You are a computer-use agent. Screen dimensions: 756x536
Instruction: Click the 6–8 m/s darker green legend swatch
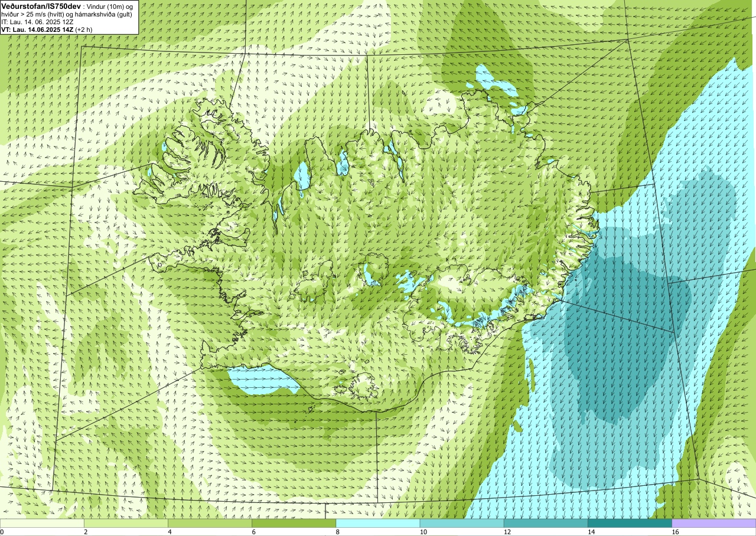(294, 523)
